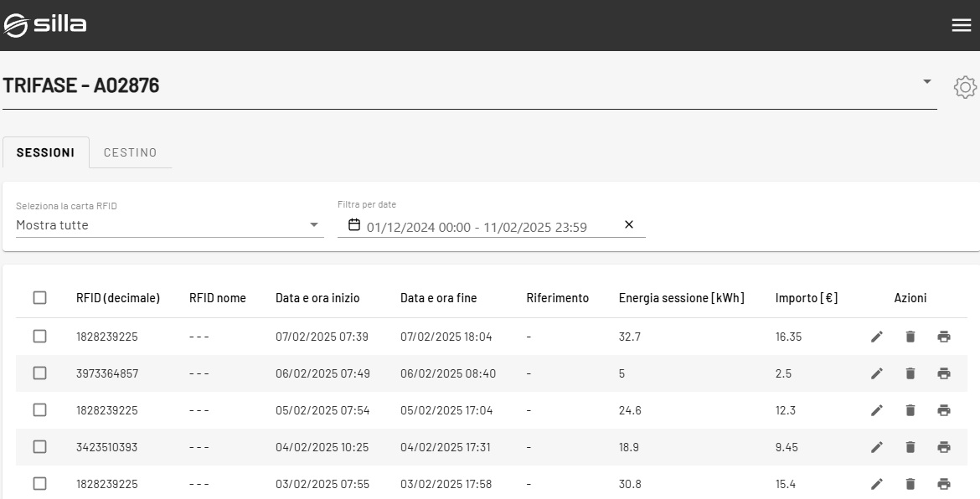Clear the date filter with the X

click(629, 225)
